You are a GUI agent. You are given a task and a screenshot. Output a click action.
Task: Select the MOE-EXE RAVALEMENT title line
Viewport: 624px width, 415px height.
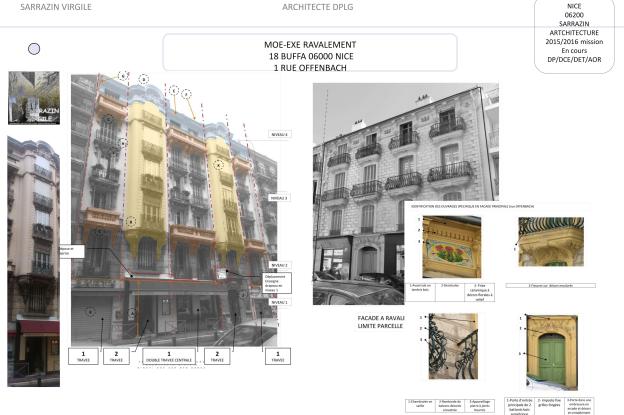pyautogui.click(x=310, y=45)
